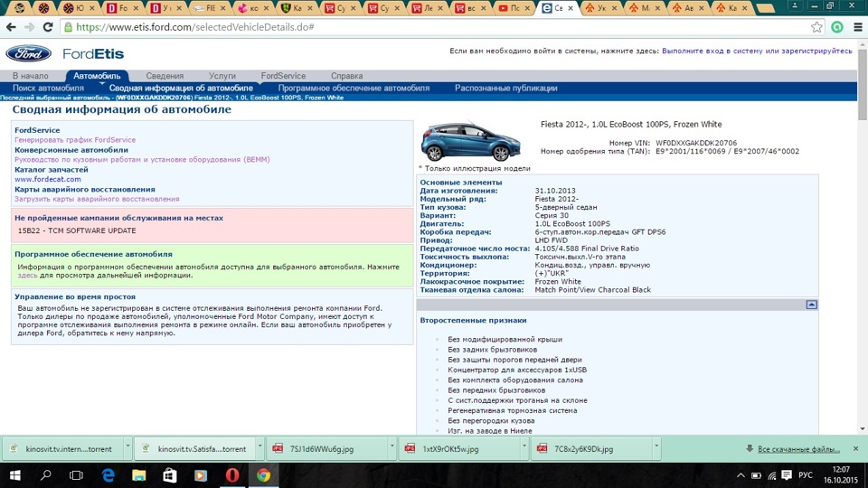Image resolution: width=868 pixels, height=488 pixels.
Task: Click the 'здесь' link for software info
Action: coord(27,275)
